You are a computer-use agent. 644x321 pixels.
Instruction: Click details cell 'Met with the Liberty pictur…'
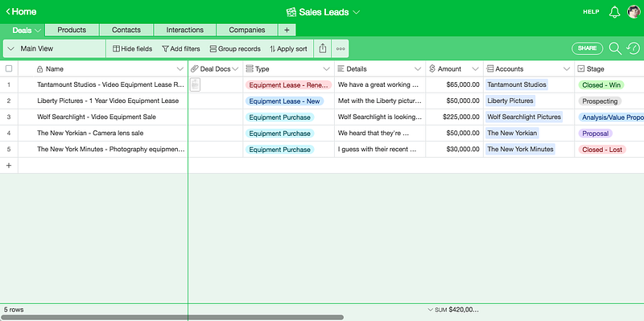380,101
